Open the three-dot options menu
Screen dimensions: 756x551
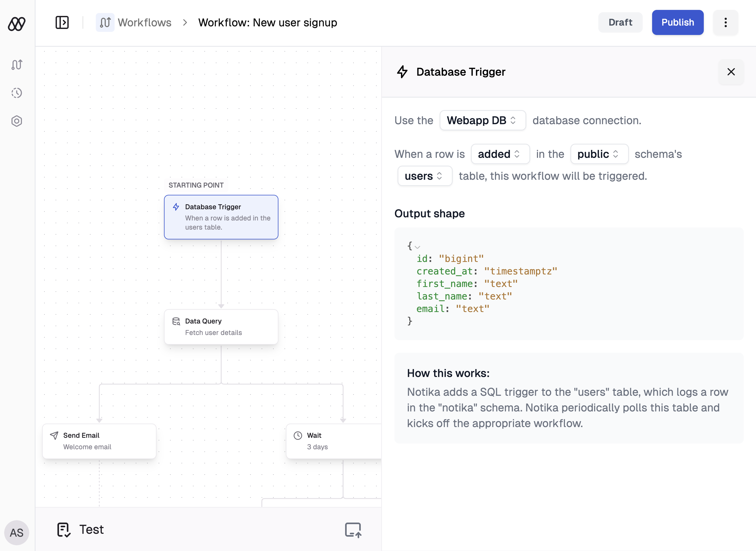pyautogui.click(x=725, y=22)
